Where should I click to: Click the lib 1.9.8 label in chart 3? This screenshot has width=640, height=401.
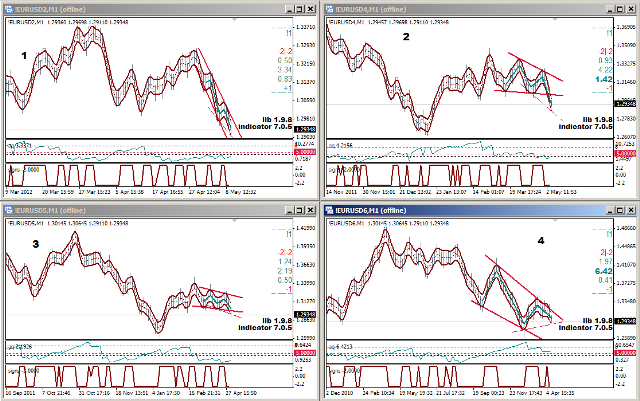(x=275, y=319)
